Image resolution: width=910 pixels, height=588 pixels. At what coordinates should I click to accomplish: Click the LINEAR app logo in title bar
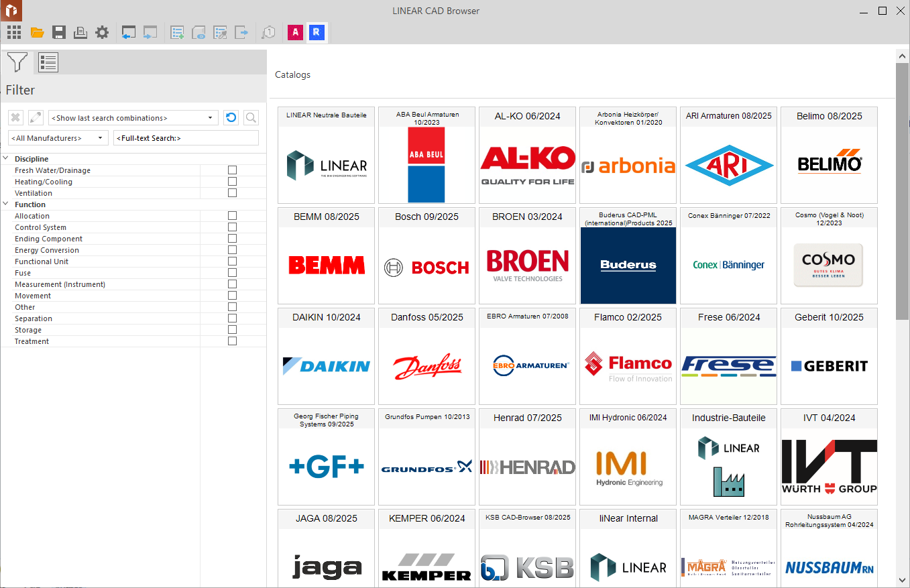pyautogui.click(x=11, y=10)
